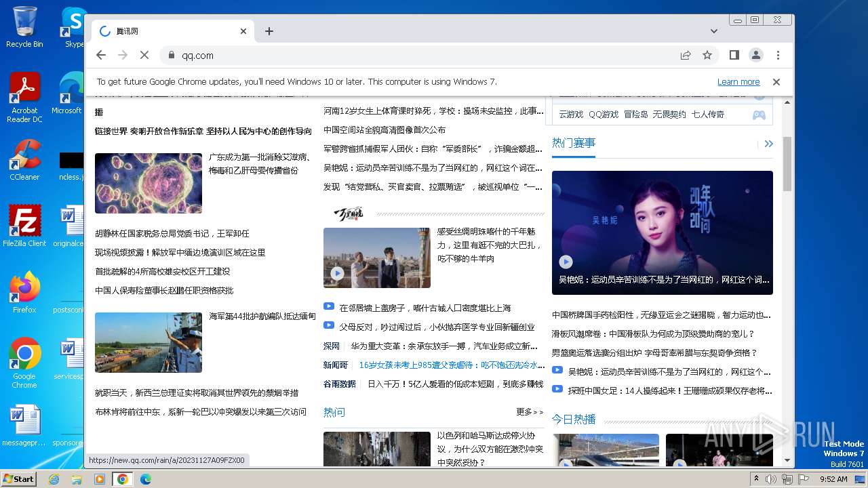868x488 pixels.
Task: Click video icon beside 父母反对 headline
Action: click(329, 325)
